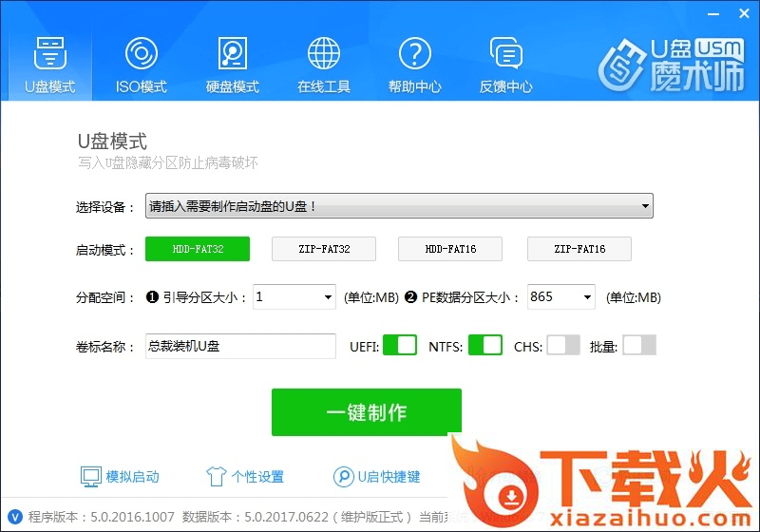The image size is (760, 532).
Task: Minimize the window
Action: click(713, 14)
